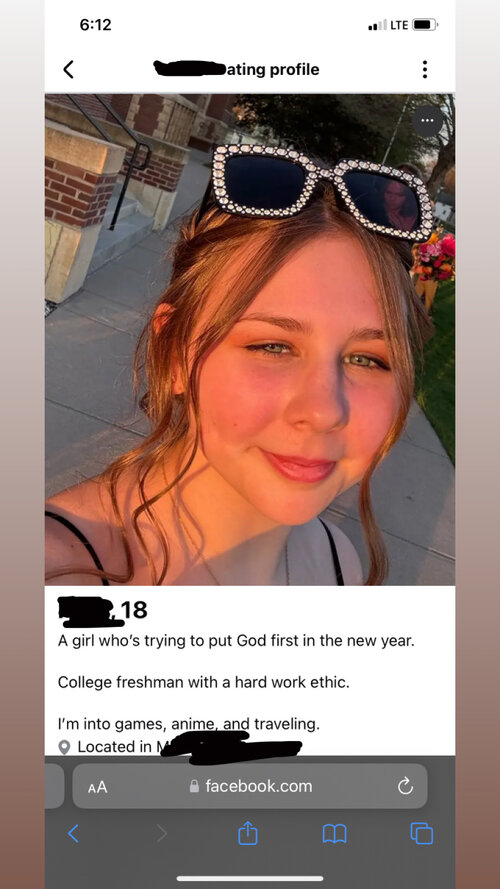Open the vertical three-dot menu in page header
The width and height of the screenshot is (500, 889).
(425, 69)
